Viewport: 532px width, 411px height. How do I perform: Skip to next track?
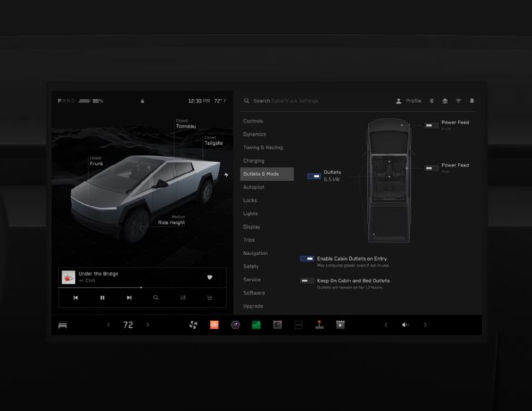[x=129, y=297]
